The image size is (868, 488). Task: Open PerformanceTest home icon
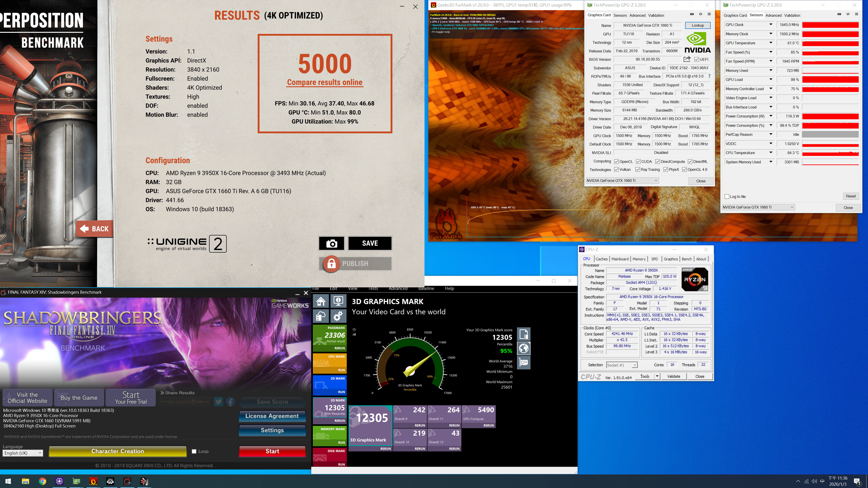click(x=321, y=301)
